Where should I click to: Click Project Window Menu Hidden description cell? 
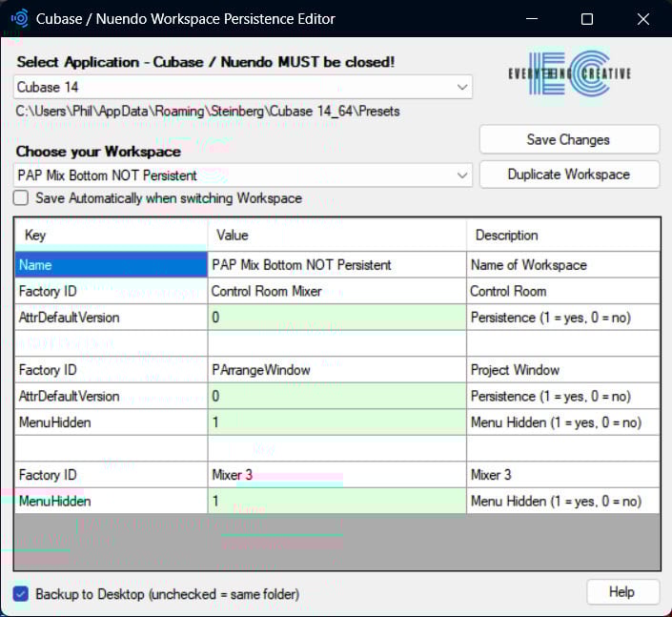pos(563,422)
